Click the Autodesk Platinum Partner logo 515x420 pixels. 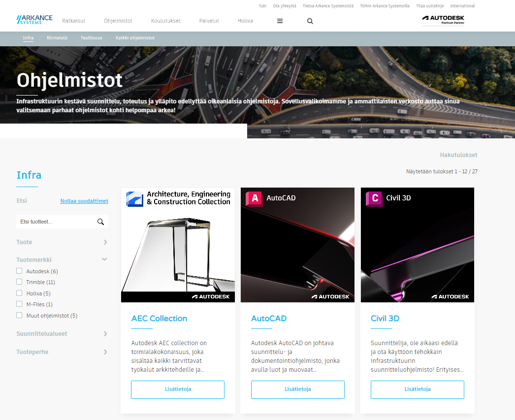tap(443, 20)
